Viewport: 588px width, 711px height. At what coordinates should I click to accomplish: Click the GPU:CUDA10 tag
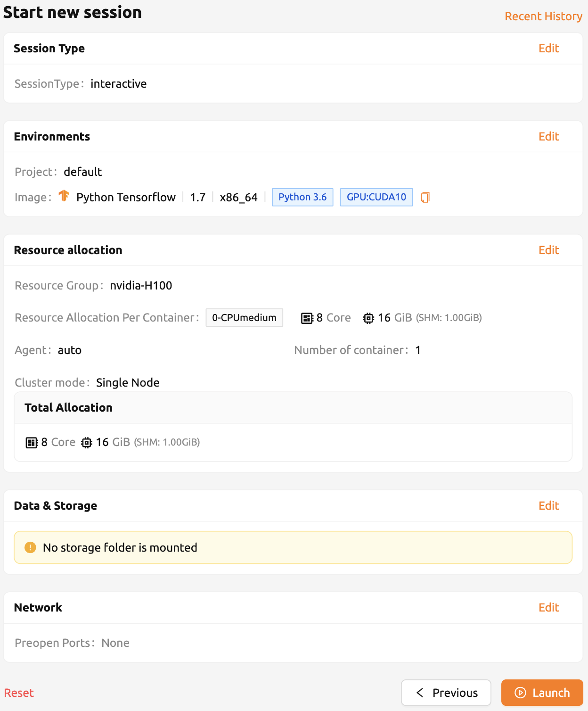[376, 197]
